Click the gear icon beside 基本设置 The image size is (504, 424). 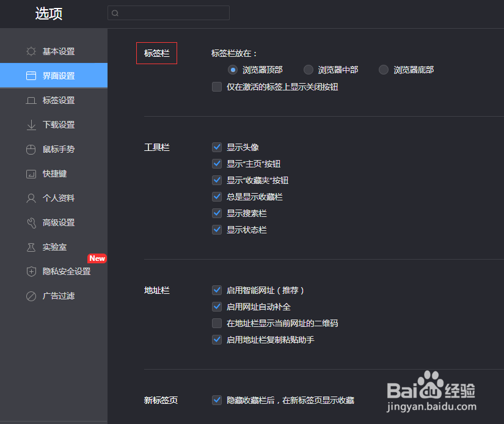31,51
